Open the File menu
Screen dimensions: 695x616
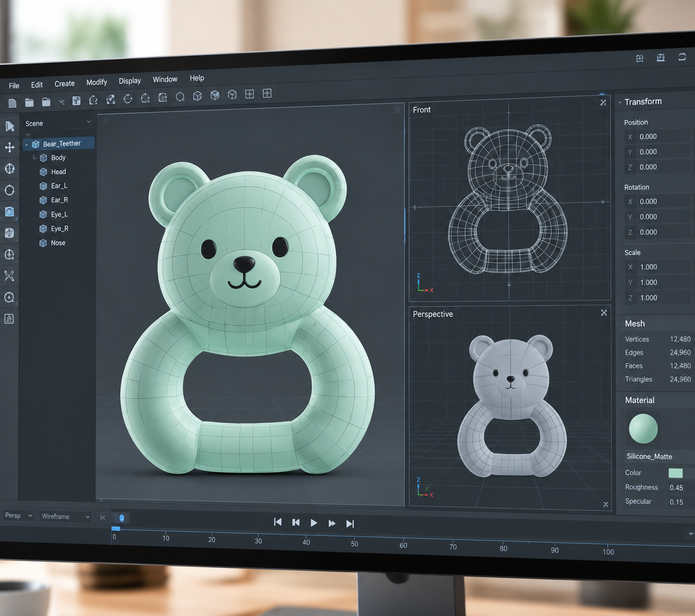click(x=14, y=86)
